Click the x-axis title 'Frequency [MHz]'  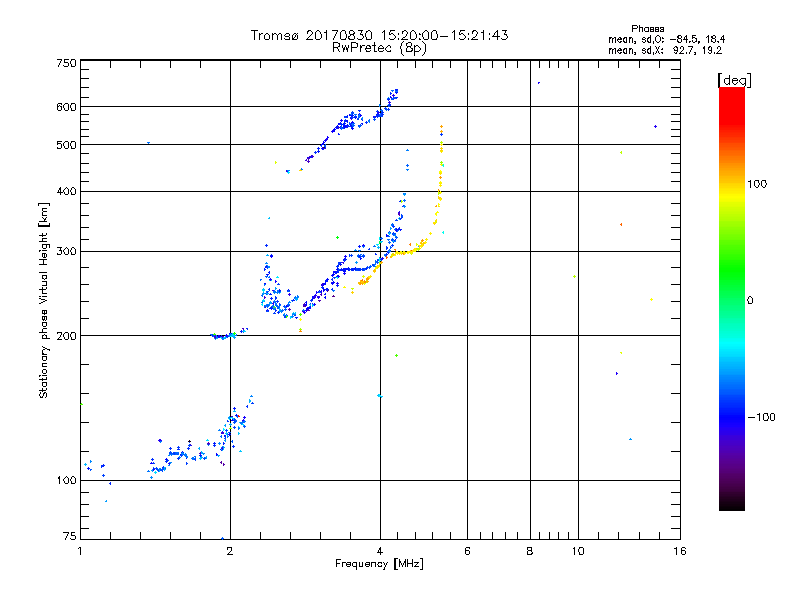(x=379, y=564)
